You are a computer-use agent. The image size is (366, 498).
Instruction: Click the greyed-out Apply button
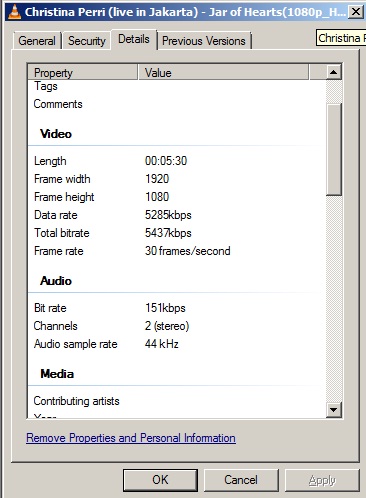click(x=322, y=480)
